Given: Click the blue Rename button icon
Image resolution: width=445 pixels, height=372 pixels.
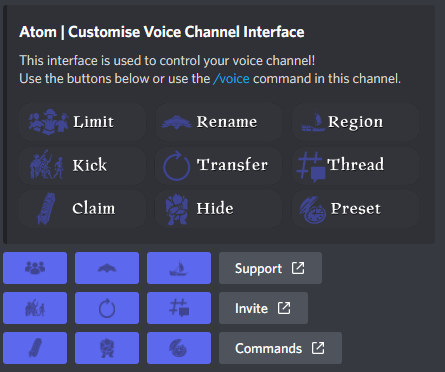Looking at the screenshot, I should click(x=107, y=268).
